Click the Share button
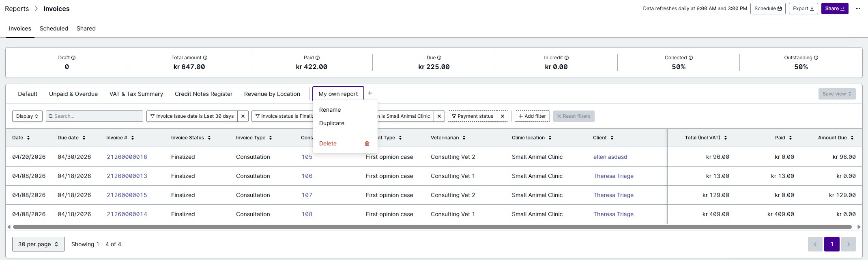 click(x=835, y=9)
